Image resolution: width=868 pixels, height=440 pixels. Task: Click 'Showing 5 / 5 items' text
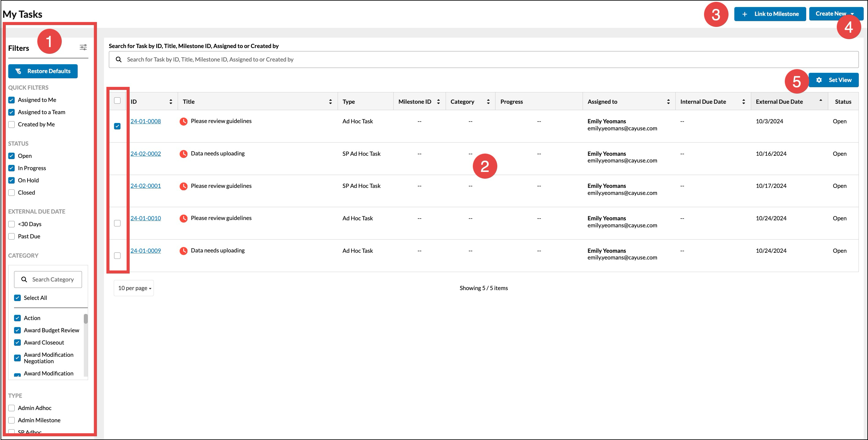click(x=484, y=288)
